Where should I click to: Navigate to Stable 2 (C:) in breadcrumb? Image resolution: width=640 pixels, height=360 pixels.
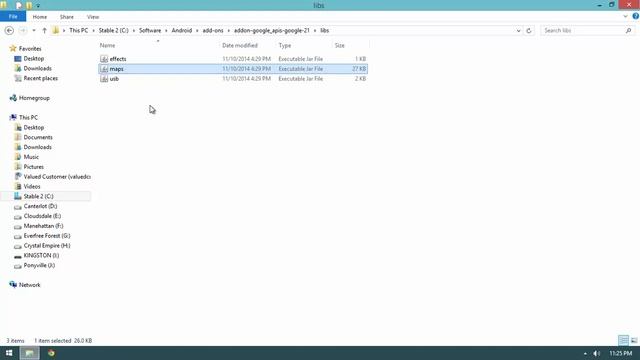coord(113,31)
